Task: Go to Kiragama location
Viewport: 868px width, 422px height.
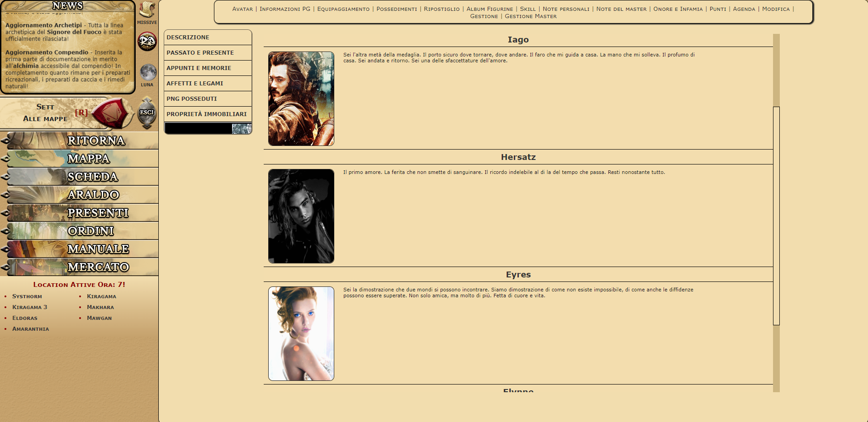Action: click(x=102, y=296)
